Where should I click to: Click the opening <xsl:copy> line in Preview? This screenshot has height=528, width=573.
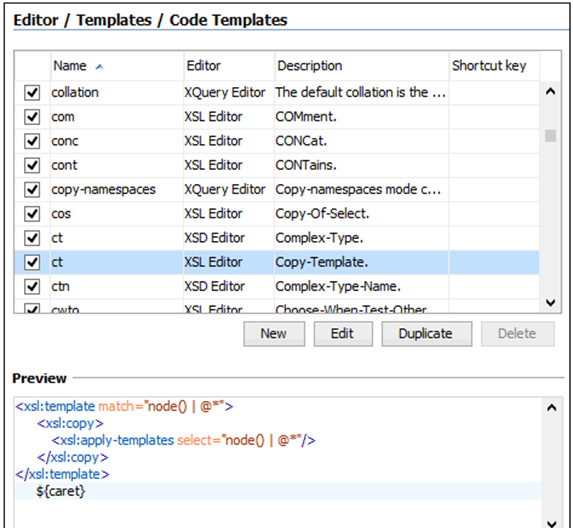pyautogui.click(x=70, y=423)
